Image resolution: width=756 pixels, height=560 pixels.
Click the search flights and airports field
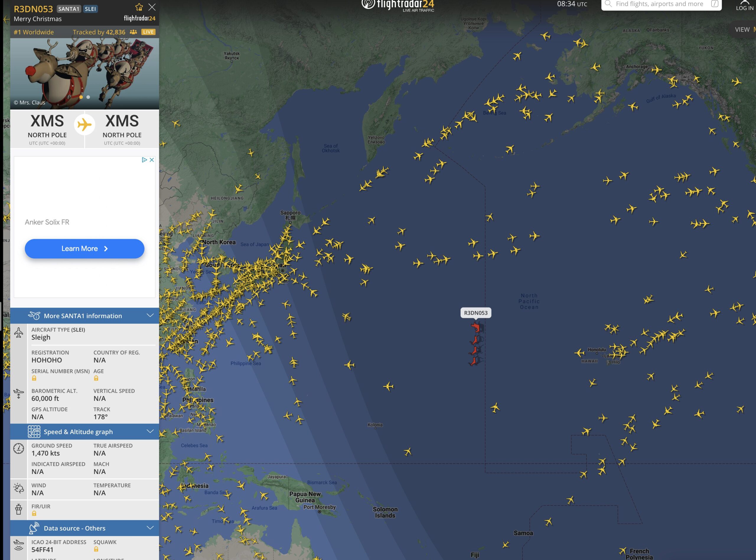pyautogui.click(x=661, y=4)
